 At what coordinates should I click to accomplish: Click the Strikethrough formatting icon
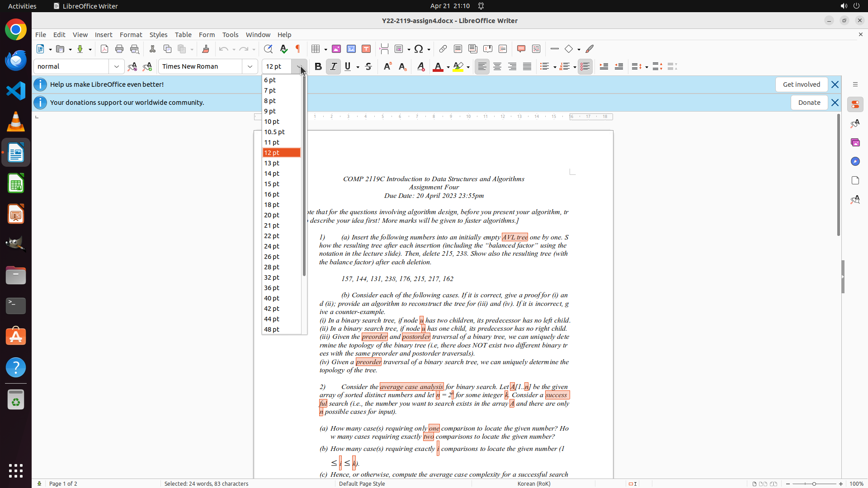[x=368, y=66]
